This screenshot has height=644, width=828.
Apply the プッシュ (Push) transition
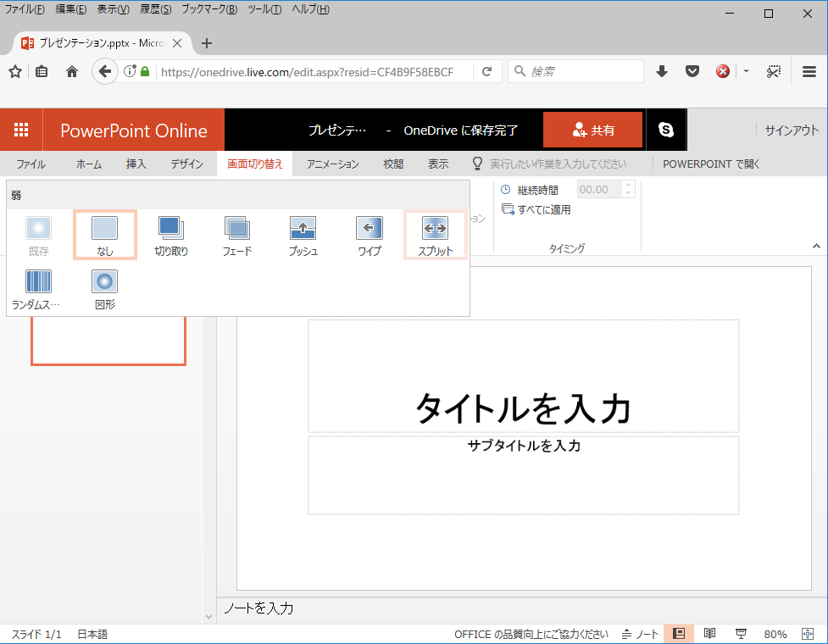point(303,235)
